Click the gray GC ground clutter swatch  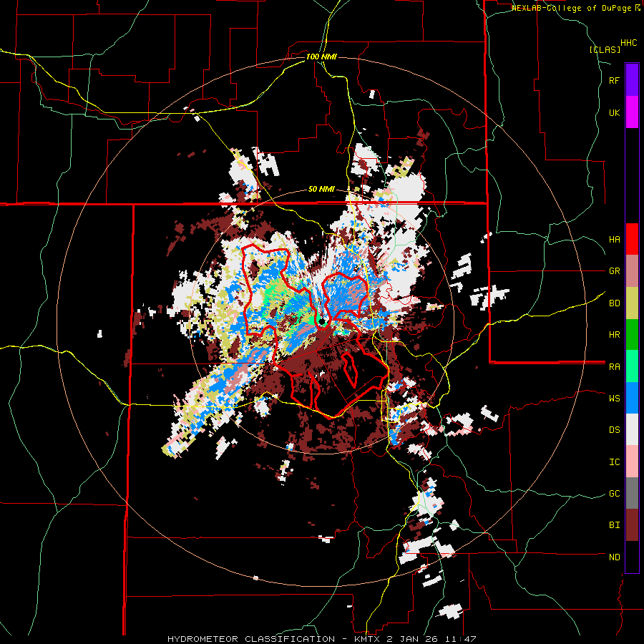(632, 493)
